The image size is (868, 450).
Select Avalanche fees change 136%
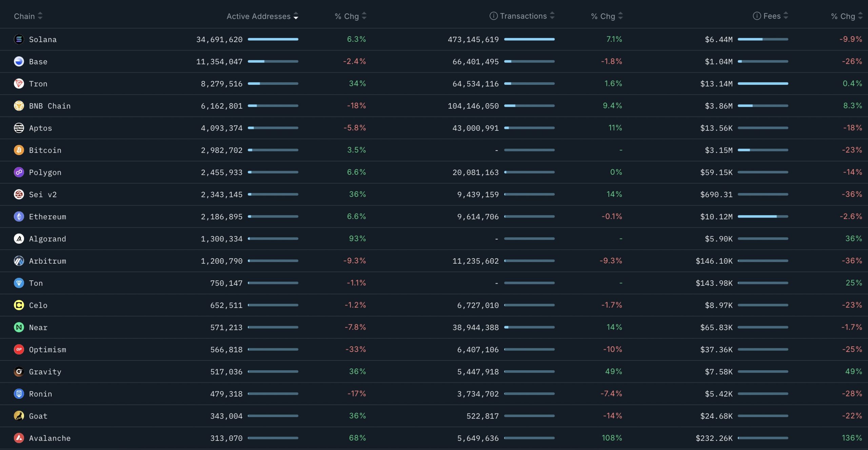(852, 438)
